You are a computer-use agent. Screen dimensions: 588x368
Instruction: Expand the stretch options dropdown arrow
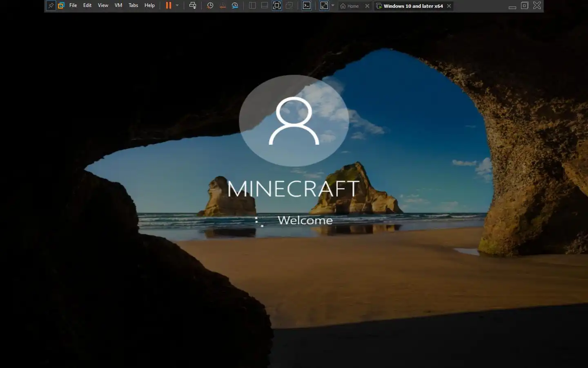(x=333, y=6)
